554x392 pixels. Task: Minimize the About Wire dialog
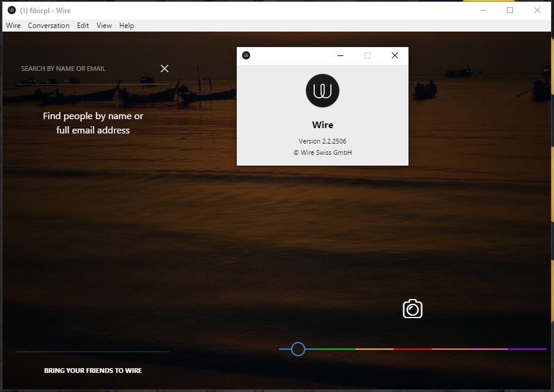pyautogui.click(x=341, y=55)
